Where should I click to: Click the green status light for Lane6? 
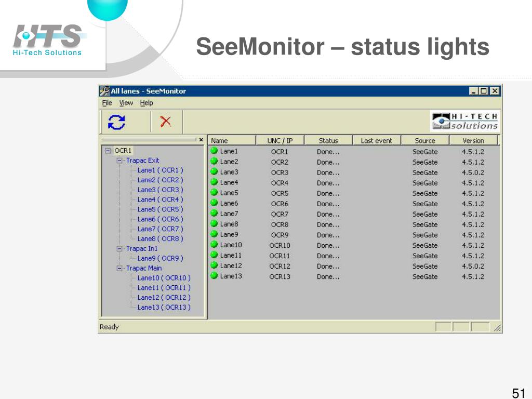214,203
